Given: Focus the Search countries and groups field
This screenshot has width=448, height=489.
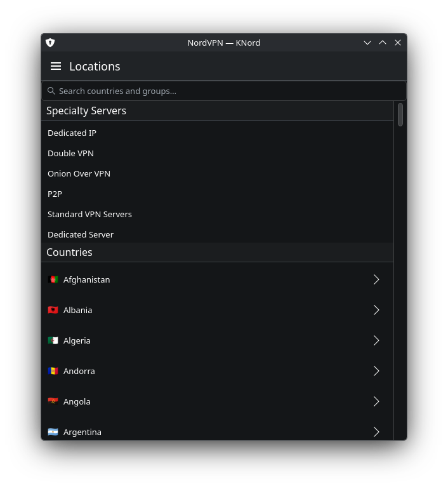Looking at the screenshot, I should click(x=224, y=91).
